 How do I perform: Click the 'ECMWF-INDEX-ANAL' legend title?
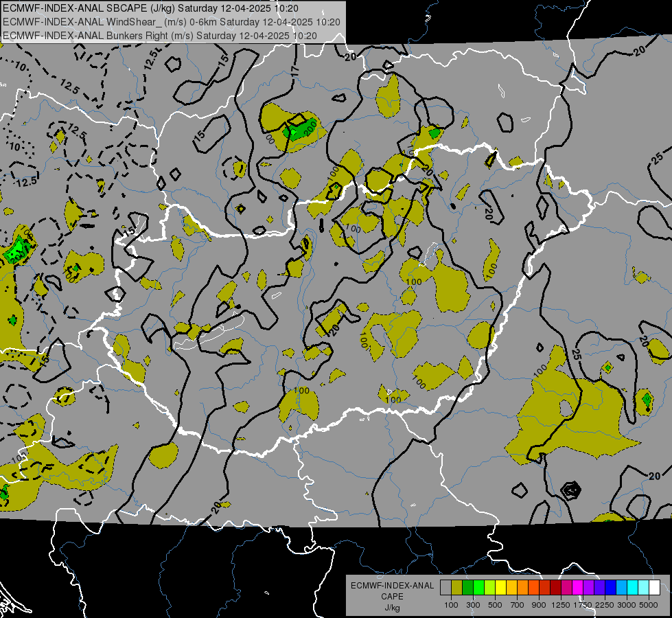392,586
